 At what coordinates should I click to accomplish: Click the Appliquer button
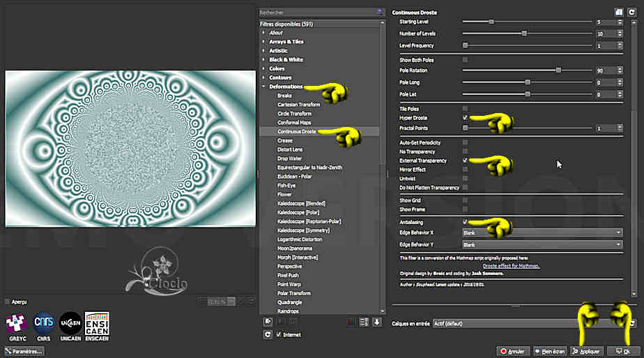point(586,351)
